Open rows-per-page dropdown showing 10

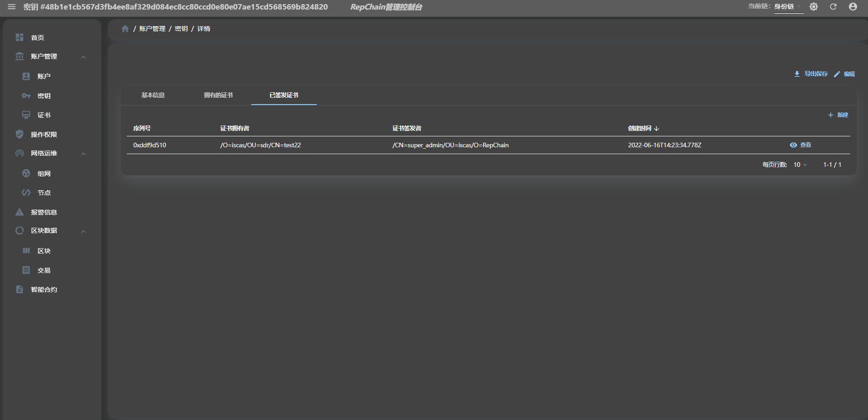point(800,165)
